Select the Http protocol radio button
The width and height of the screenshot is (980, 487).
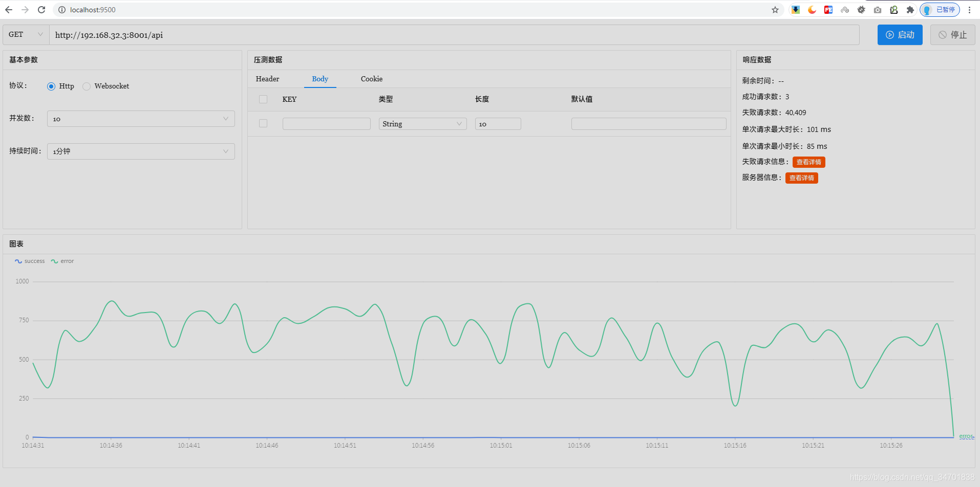51,86
